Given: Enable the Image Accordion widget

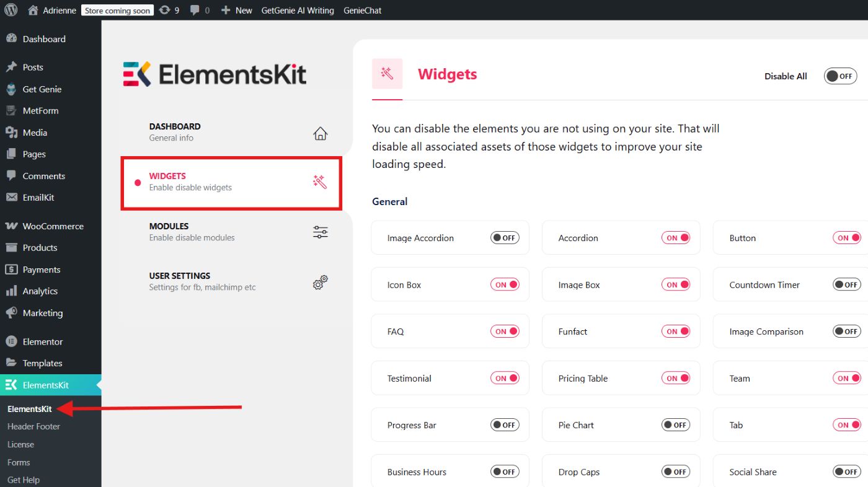Looking at the screenshot, I should 505,238.
